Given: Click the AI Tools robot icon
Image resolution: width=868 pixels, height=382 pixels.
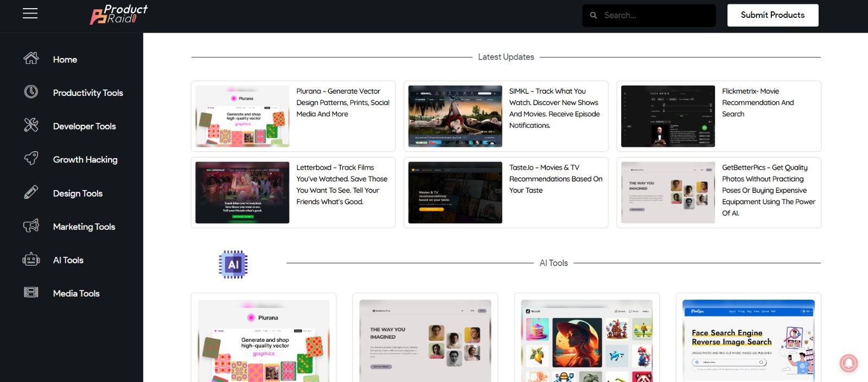Looking at the screenshot, I should 31,259.
